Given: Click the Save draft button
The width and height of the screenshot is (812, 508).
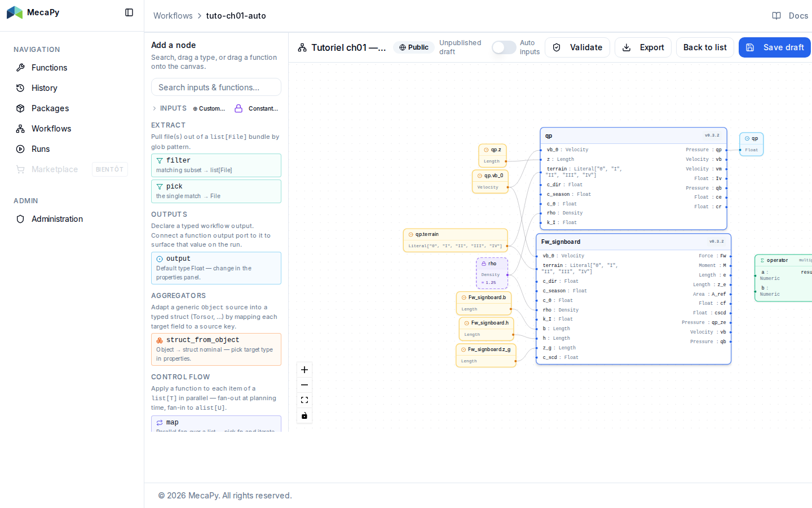Looking at the screenshot, I should tap(775, 47).
